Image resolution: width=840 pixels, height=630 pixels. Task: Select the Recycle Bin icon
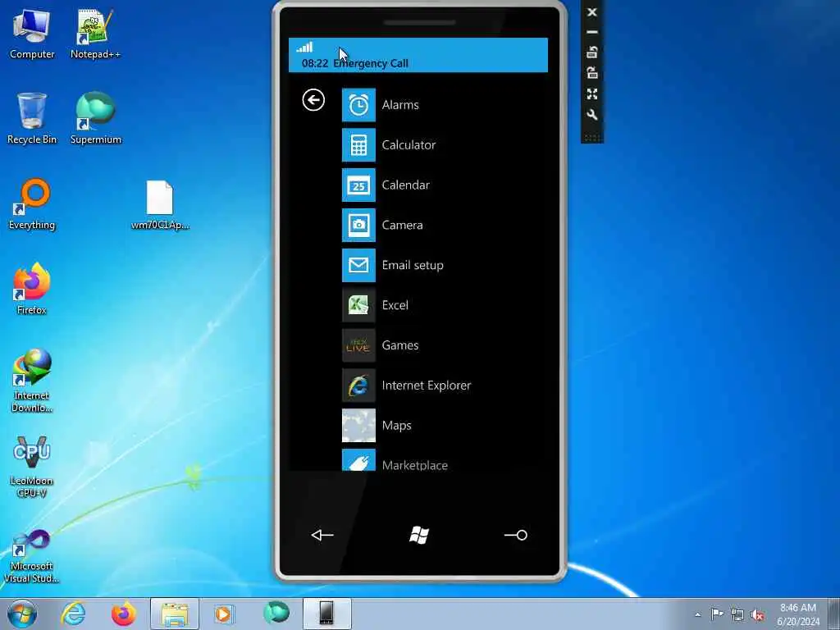click(32, 119)
